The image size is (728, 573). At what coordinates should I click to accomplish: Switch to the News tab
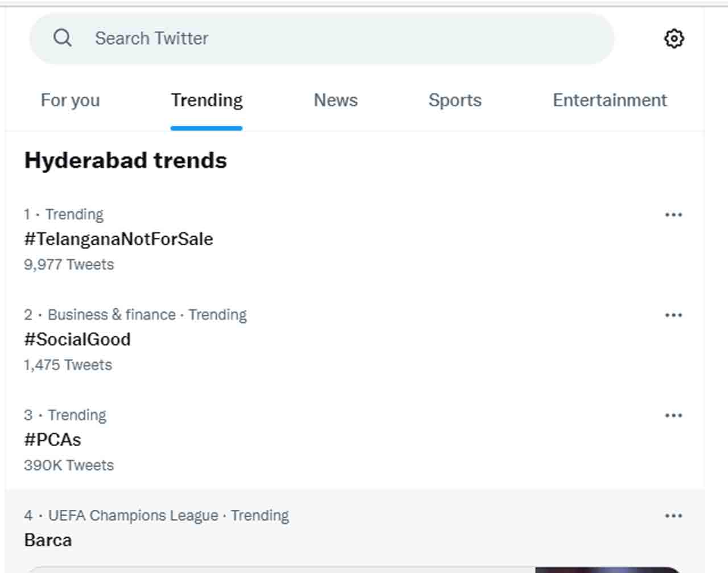point(336,100)
